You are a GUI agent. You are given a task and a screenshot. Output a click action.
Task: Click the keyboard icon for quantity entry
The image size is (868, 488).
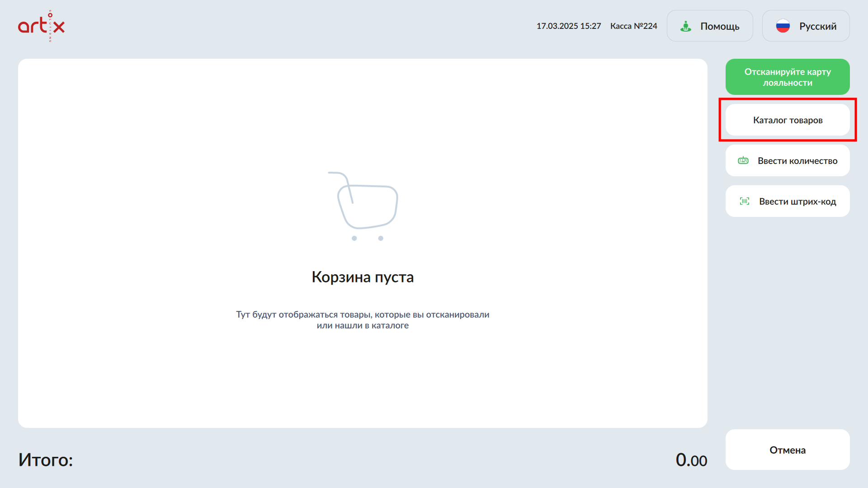(743, 160)
